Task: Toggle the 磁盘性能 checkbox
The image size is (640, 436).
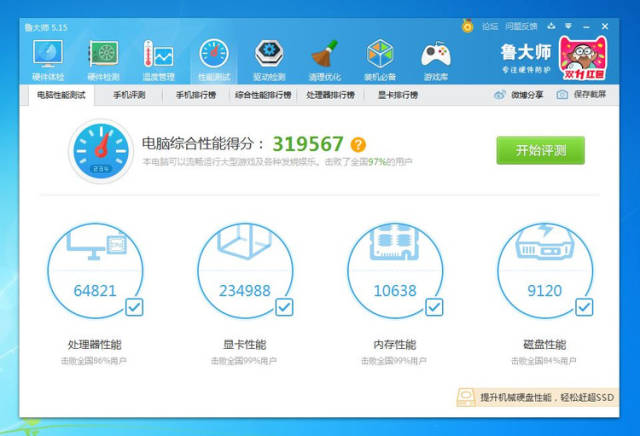Action: pos(584,307)
